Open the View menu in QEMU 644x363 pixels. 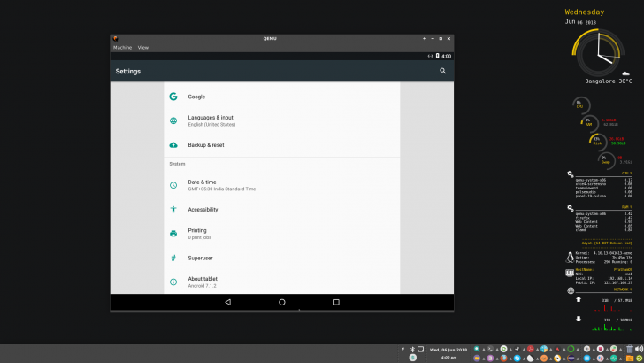(142, 47)
